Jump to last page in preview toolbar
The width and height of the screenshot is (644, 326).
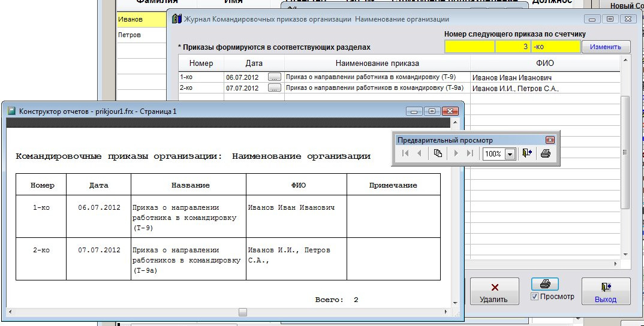click(x=470, y=153)
